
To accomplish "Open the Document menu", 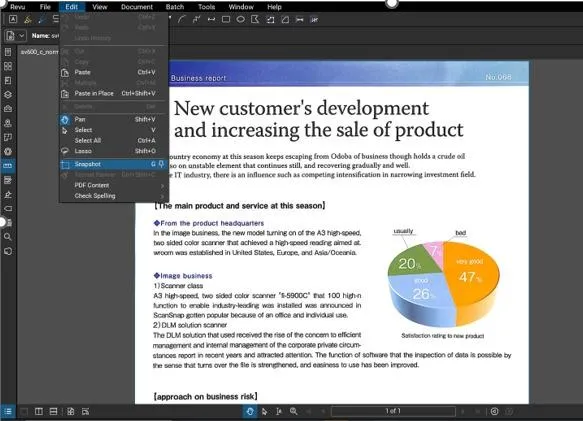I will point(137,7).
